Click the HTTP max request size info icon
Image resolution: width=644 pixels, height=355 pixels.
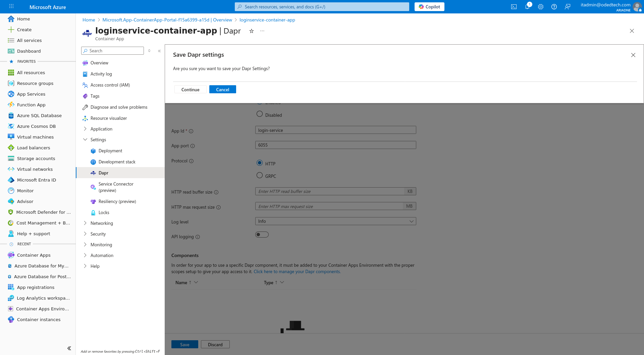(218, 207)
